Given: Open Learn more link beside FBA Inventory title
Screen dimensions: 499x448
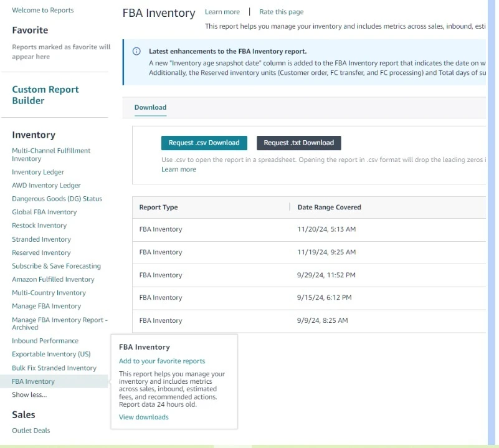Looking at the screenshot, I should (x=222, y=12).
